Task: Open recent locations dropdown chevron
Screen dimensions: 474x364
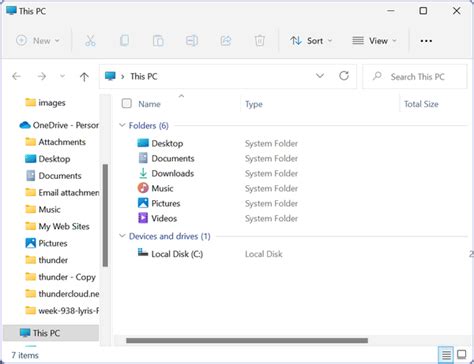Action: (x=62, y=76)
